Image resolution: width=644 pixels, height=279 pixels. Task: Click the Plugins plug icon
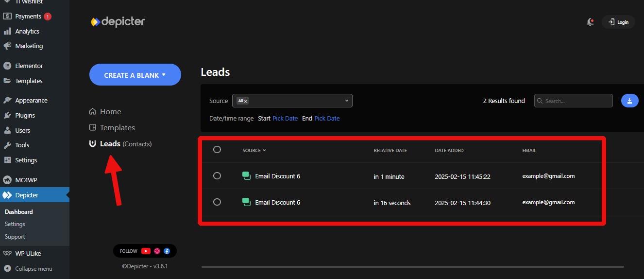tap(7, 115)
